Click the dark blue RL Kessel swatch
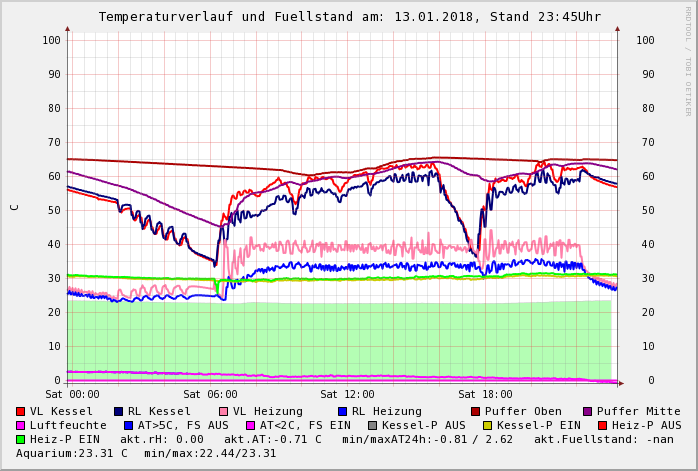Image resolution: width=698 pixels, height=471 pixels. pyautogui.click(x=119, y=411)
